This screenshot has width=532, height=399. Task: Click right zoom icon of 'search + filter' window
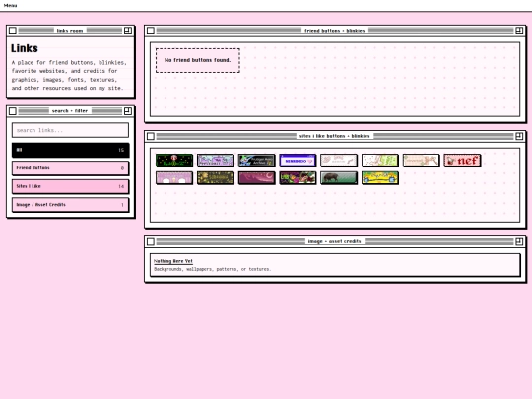[128, 111]
